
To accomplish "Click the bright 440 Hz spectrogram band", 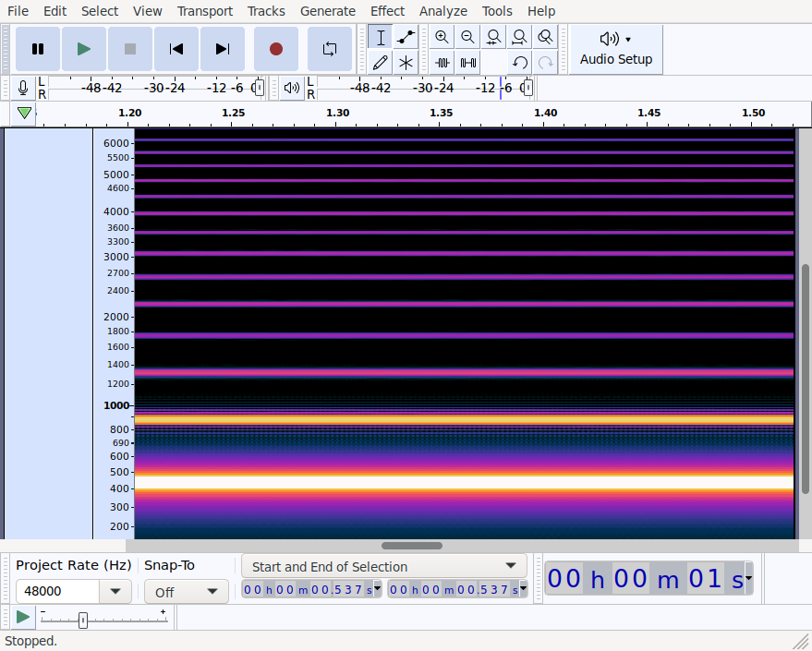I will tap(464, 483).
